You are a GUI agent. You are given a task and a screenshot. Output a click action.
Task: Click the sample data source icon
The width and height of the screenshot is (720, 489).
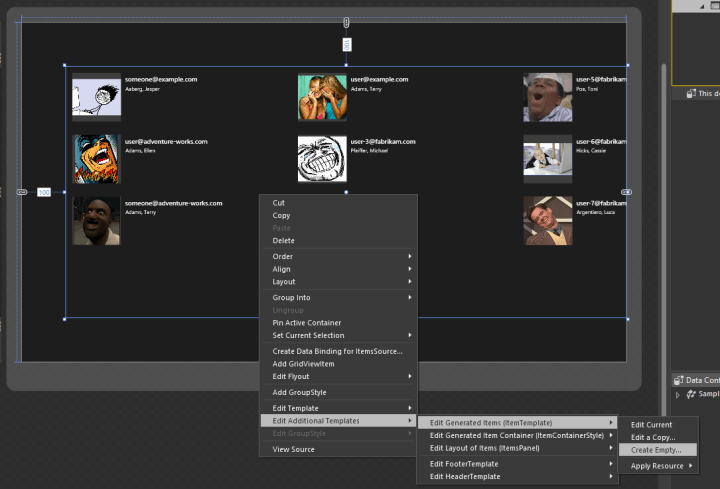(x=691, y=394)
